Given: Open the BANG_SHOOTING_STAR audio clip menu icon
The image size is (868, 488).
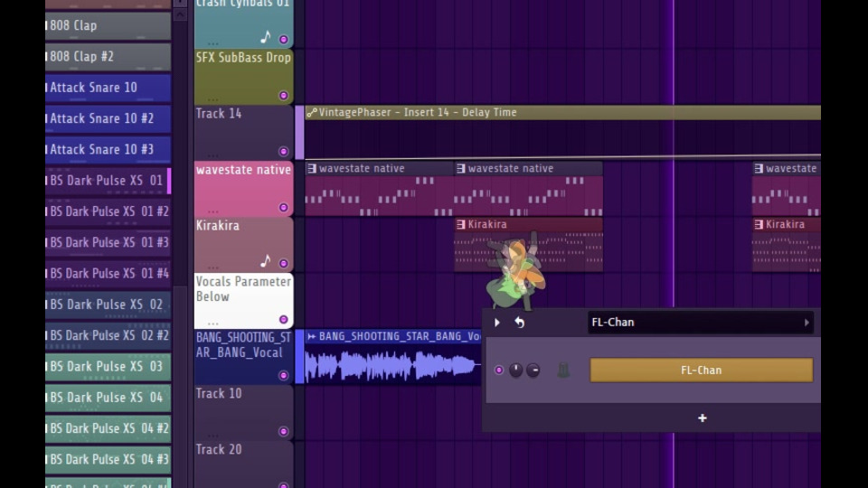Looking at the screenshot, I should [312, 336].
